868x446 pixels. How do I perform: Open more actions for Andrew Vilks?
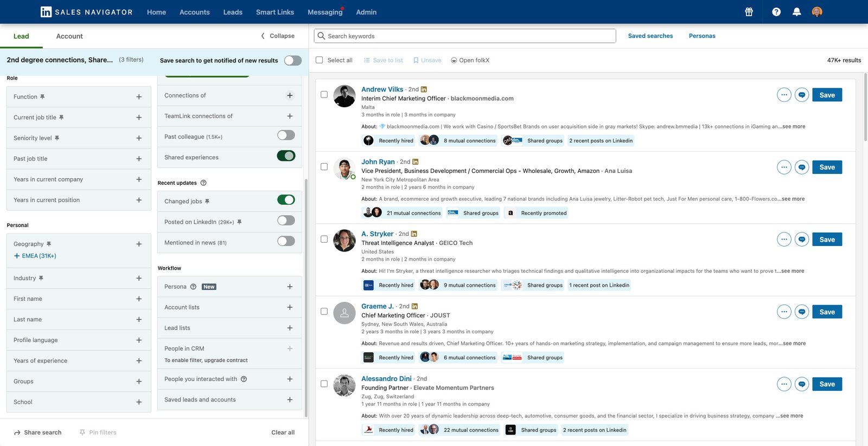[x=784, y=95]
